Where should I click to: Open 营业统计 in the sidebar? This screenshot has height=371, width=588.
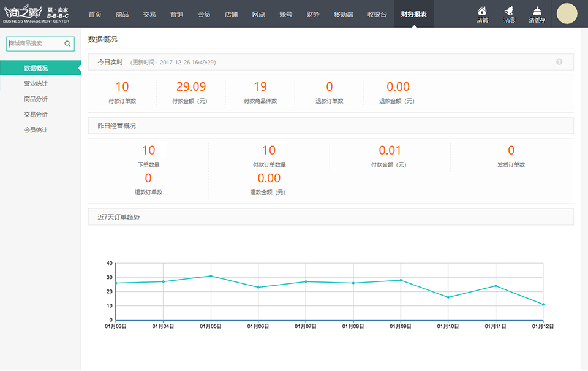36,83
